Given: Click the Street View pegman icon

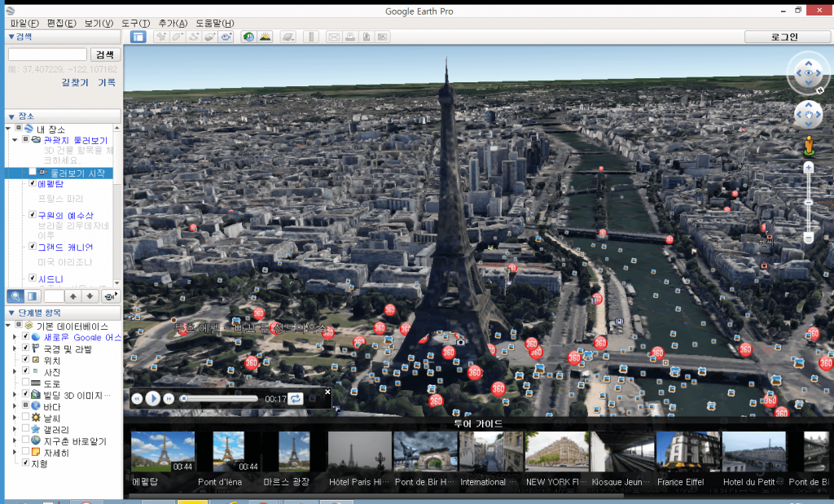Looking at the screenshot, I should pos(809,147).
